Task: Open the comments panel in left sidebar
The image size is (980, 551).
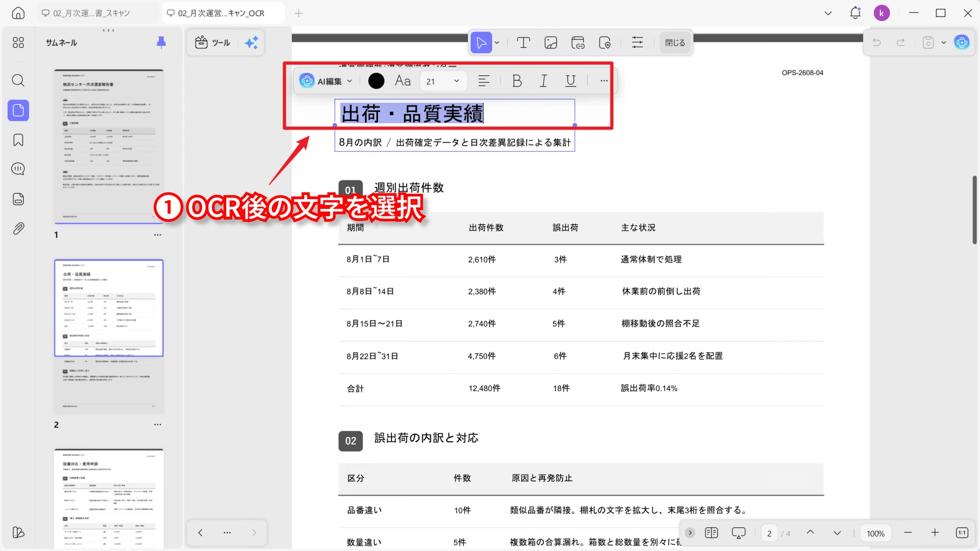Action: pos(18,169)
